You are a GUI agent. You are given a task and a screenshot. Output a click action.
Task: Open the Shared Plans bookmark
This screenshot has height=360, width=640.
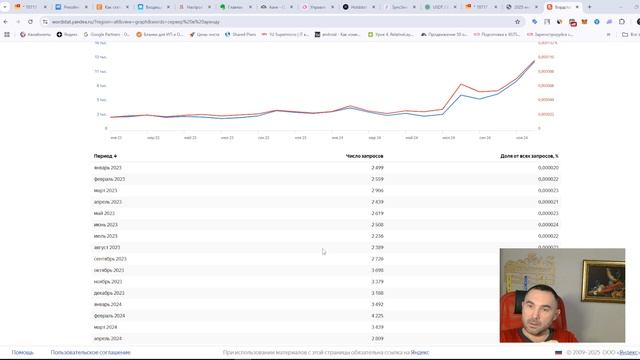[240, 35]
